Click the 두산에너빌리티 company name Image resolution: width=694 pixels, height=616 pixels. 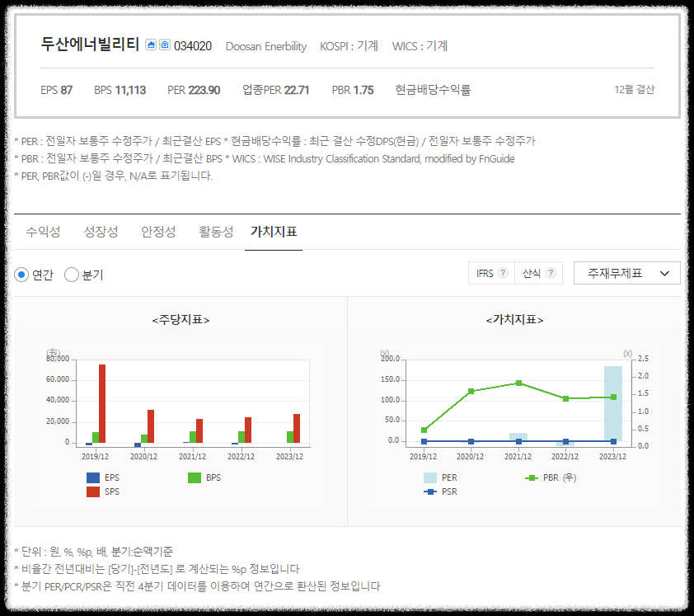91,45
